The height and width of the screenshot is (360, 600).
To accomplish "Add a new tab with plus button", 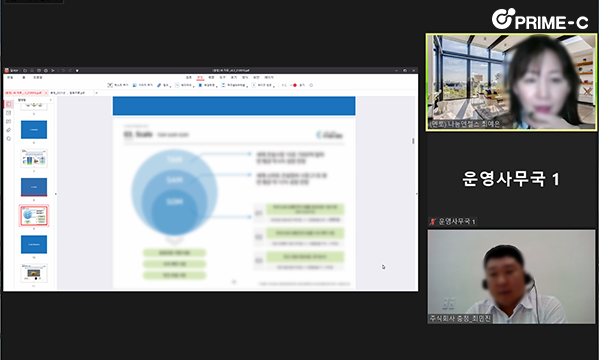I will pyautogui.click(x=96, y=93).
